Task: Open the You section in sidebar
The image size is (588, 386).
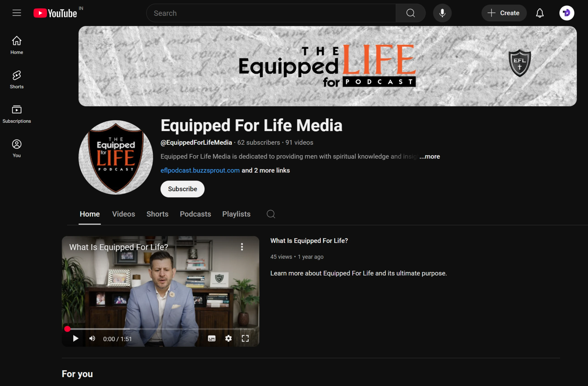Action: 17,148
